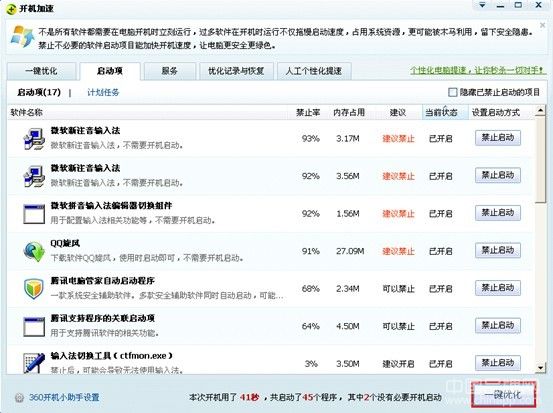The image size is (553, 413).
Task: Switch to 人工个性化提速 tab
Action: coord(314,71)
